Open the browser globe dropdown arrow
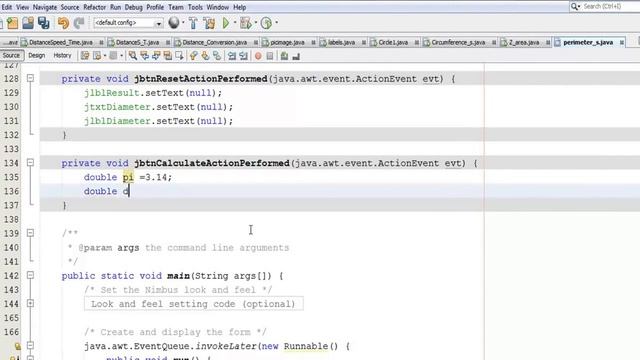Screen dimensions: 640x360 (183, 23)
